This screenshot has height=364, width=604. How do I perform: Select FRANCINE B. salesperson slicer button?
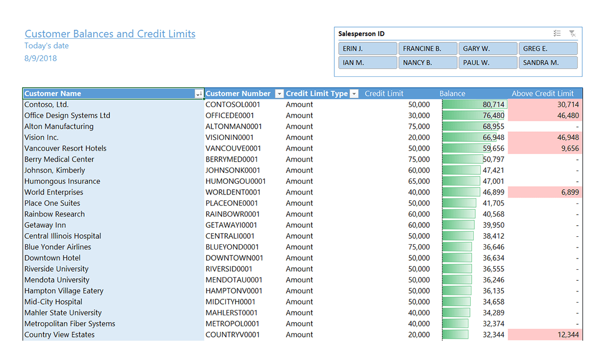[x=428, y=49]
